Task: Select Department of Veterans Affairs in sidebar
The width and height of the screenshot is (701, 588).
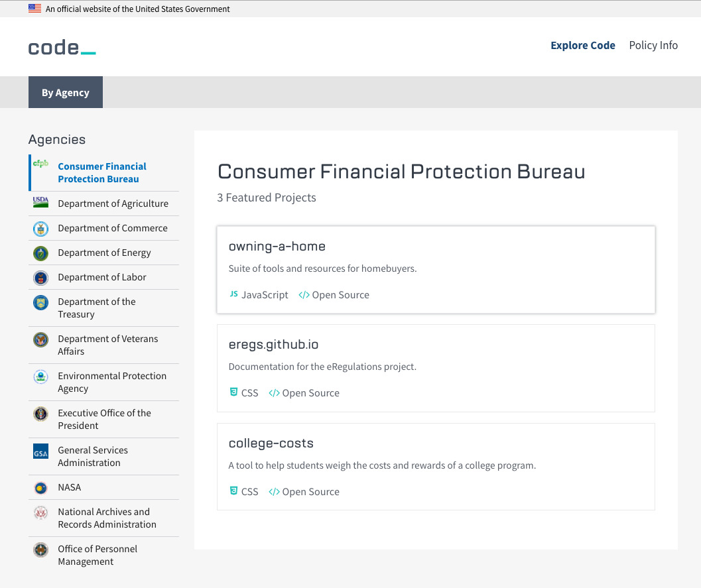Action: (107, 345)
